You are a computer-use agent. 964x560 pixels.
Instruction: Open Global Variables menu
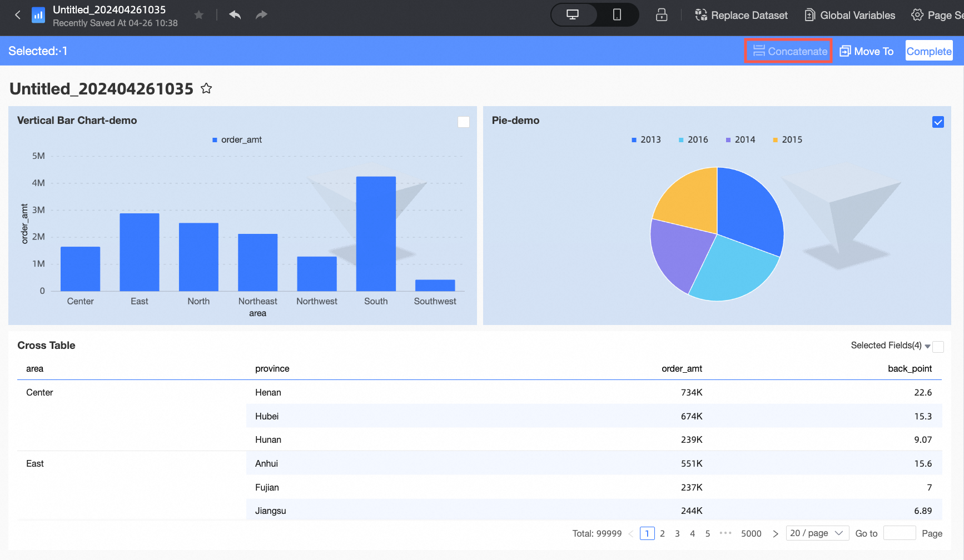point(850,15)
